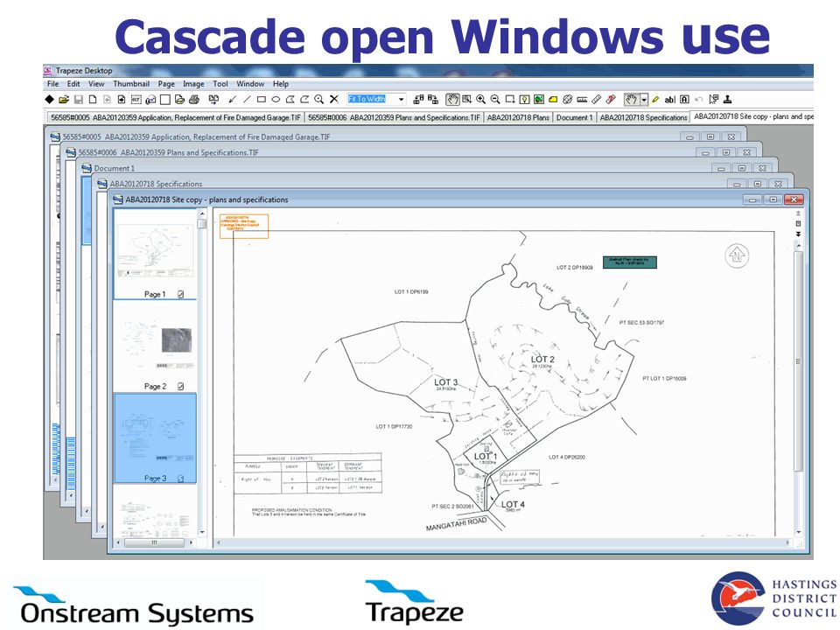
Task: Select the arrow annotation tool
Action: pyautogui.click(x=232, y=99)
